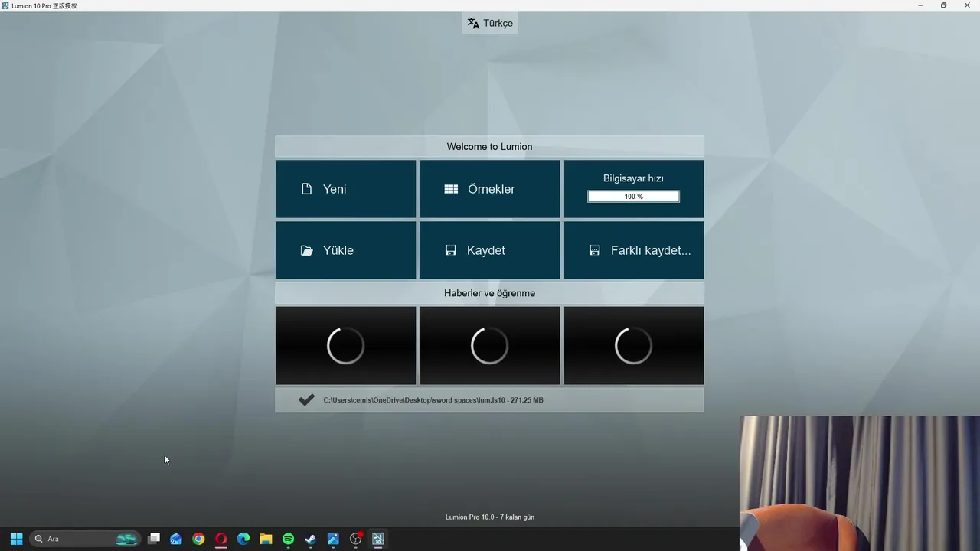980x551 pixels.
Task: Click the taskbar Ara search box
Action: 85,539
